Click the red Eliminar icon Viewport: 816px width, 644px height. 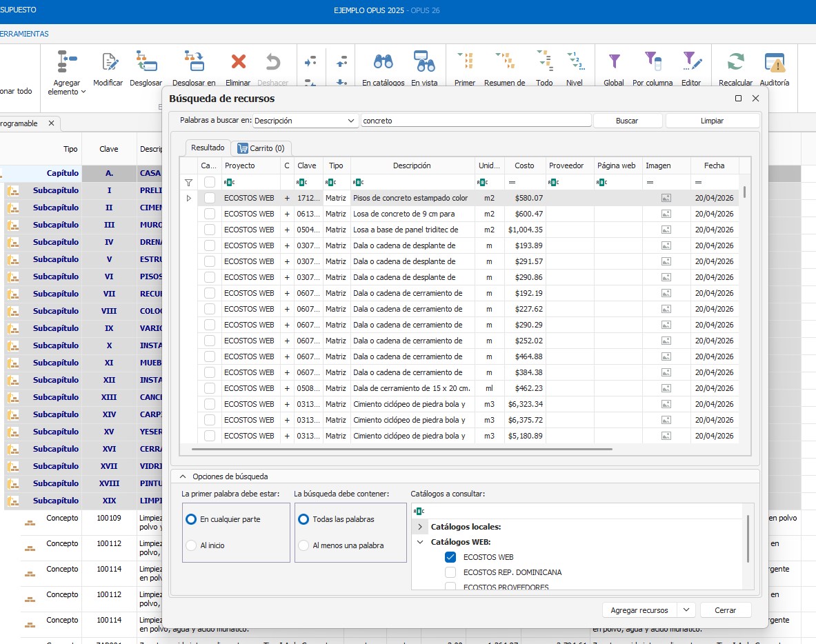[239, 62]
